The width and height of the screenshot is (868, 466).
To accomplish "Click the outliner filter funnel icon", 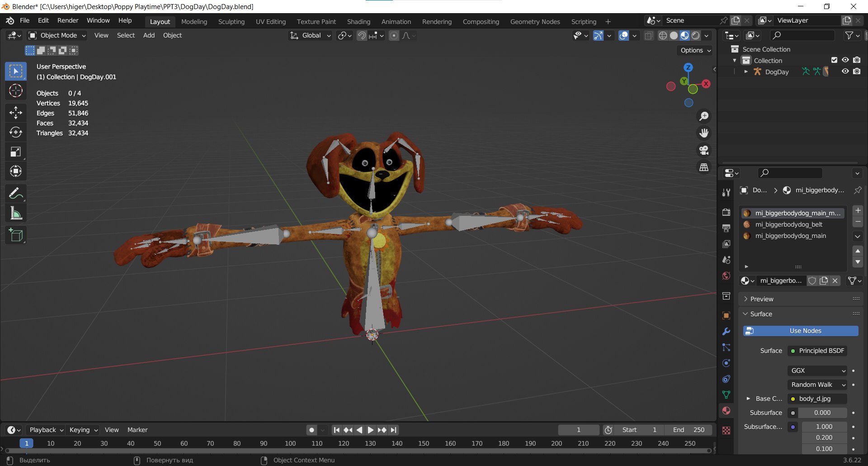I will (x=852, y=35).
